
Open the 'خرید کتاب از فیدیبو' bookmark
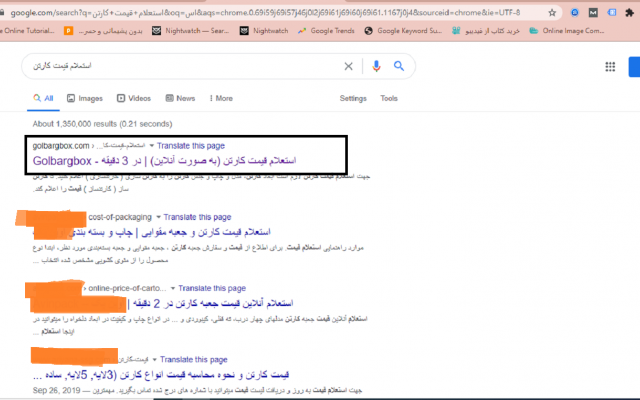point(486,31)
